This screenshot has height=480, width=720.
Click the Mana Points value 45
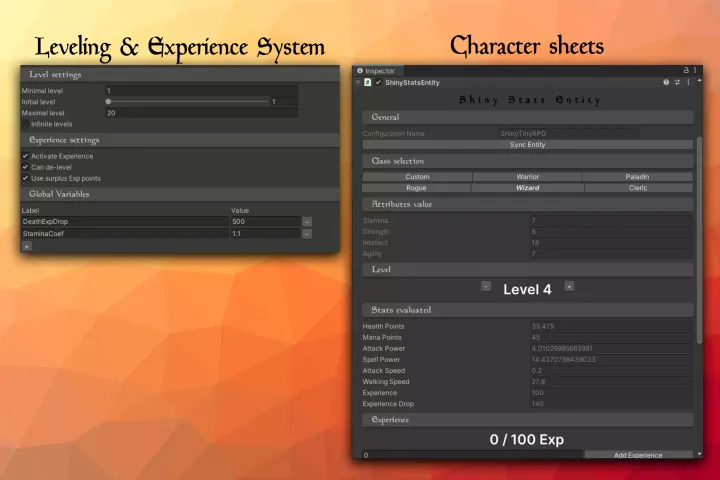(x=611, y=337)
